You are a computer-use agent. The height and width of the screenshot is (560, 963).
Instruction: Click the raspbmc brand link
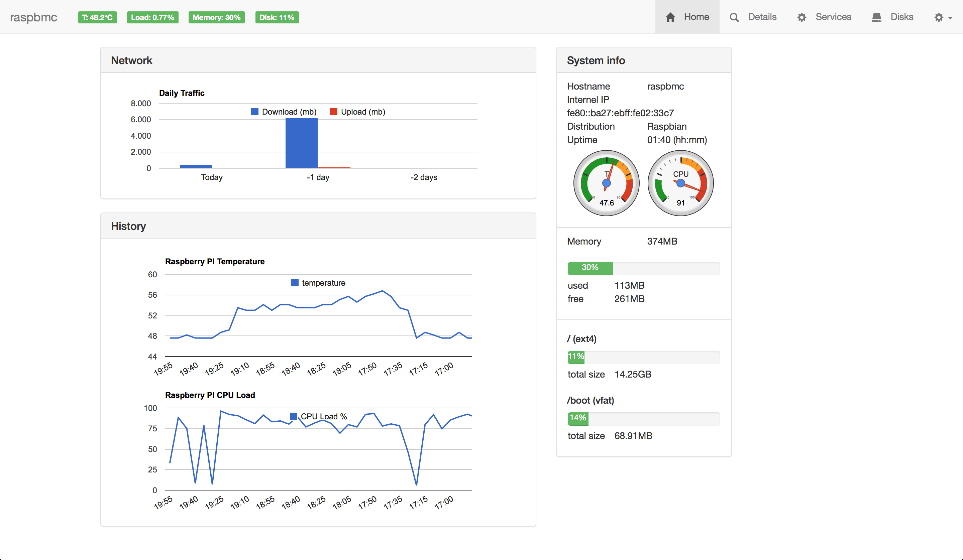tap(34, 17)
